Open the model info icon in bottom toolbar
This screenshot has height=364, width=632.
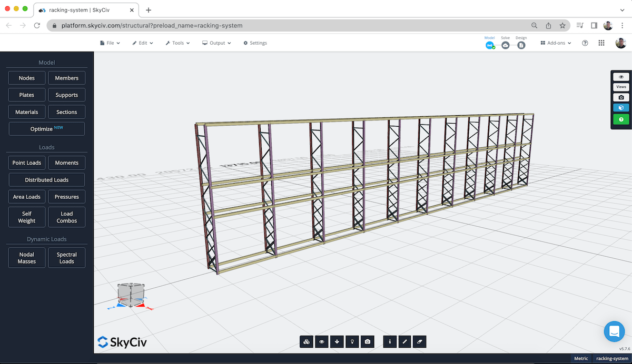point(389,341)
